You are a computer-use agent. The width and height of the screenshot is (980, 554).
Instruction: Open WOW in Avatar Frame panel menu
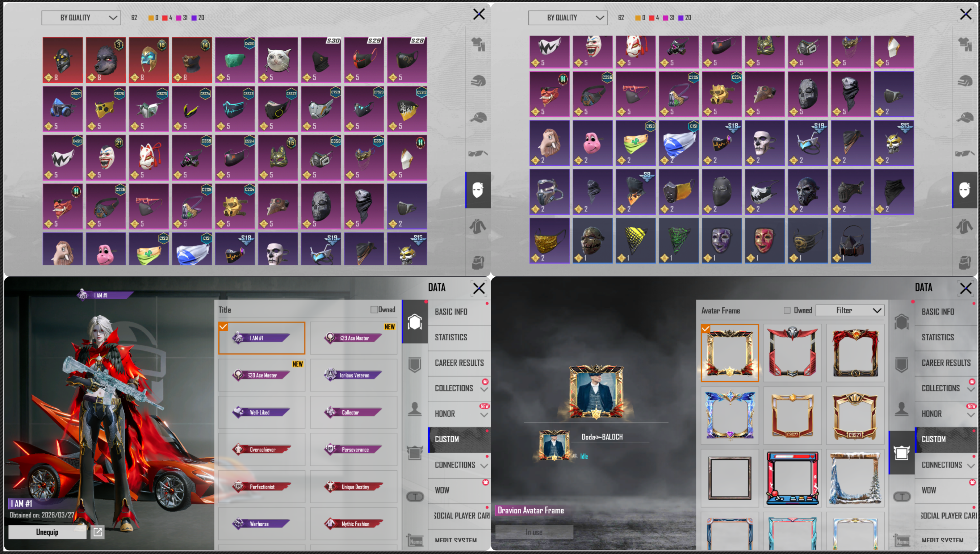pos(946,491)
